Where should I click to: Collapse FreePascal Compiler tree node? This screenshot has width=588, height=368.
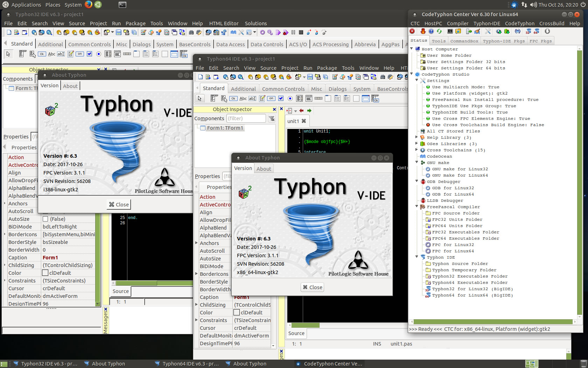[x=417, y=206]
